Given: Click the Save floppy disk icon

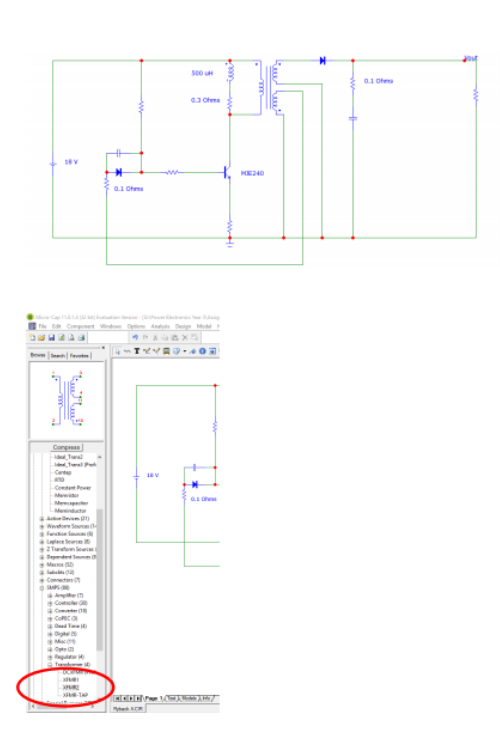Looking at the screenshot, I should click(x=52, y=338).
